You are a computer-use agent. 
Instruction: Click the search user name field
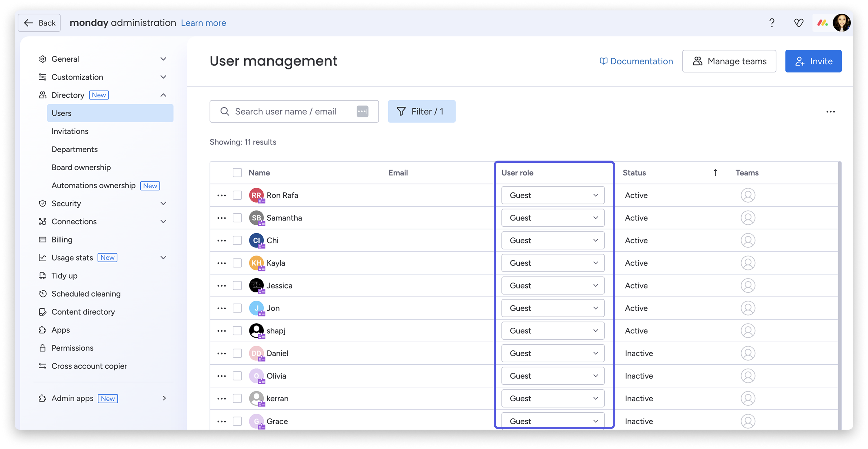point(286,111)
